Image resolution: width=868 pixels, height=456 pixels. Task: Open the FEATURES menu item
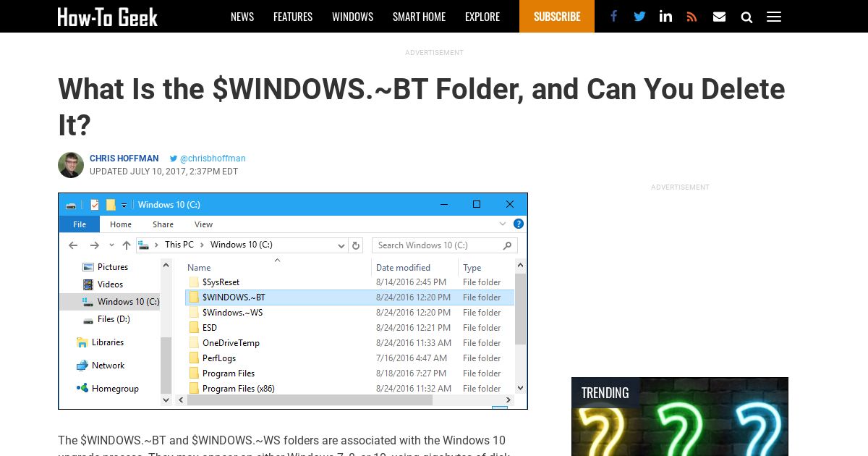click(x=293, y=17)
